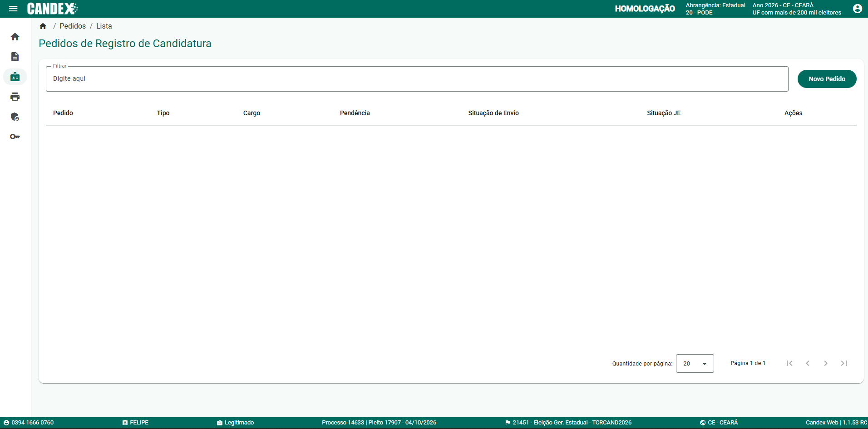Sort by the Cargo column header

point(252,113)
